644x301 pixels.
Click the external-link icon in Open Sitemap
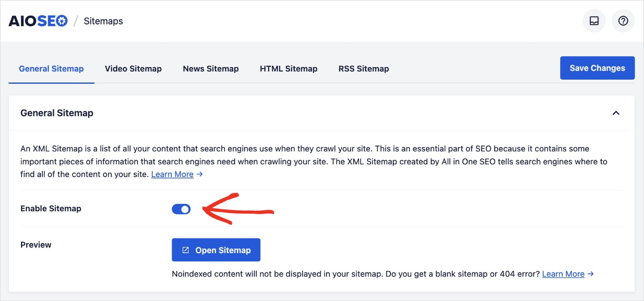pyautogui.click(x=185, y=250)
